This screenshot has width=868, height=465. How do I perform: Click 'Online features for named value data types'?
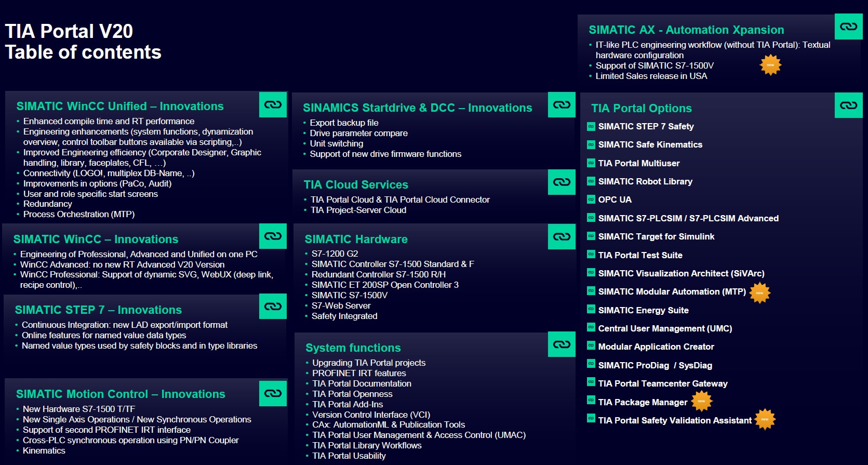coord(104,335)
